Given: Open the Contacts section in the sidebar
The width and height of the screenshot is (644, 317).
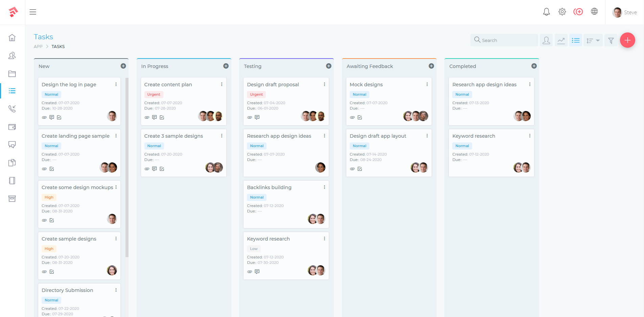Looking at the screenshot, I should point(12,56).
